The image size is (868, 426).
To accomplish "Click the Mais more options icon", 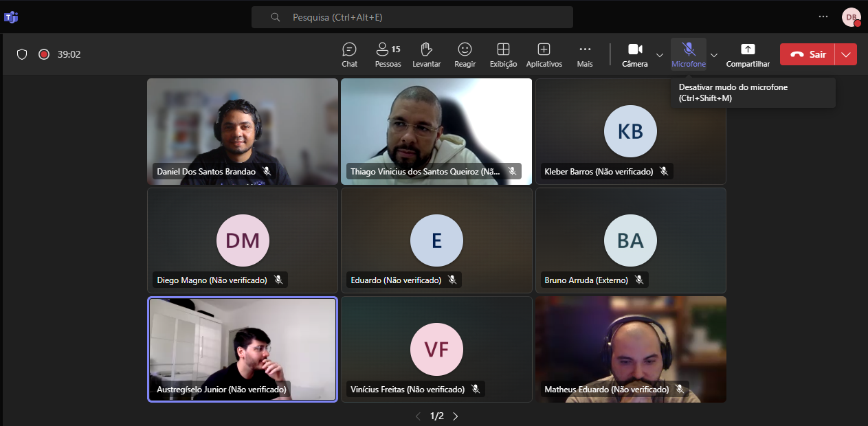I will pyautogui.click(x=585, y=54).
